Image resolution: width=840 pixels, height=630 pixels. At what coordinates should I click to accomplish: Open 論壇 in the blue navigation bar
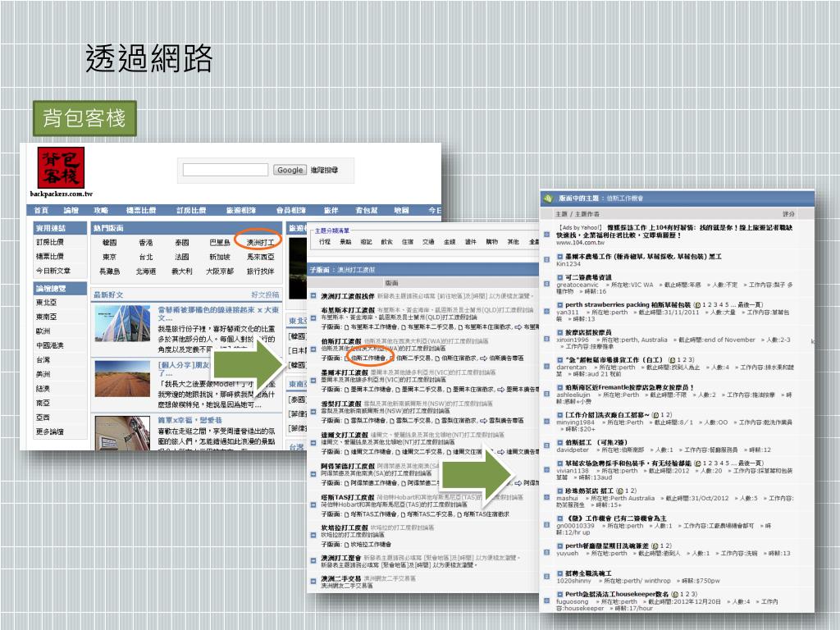point(71,210)
